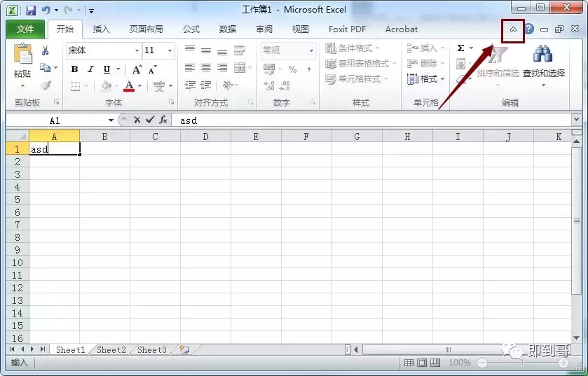Open Find and Select binoculars icon
The image size is (588, 376).
(x=542, y=53)
